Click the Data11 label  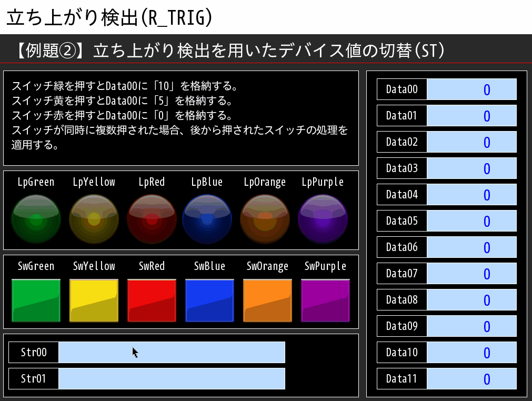pyautogui.click(x=401, y=378)
